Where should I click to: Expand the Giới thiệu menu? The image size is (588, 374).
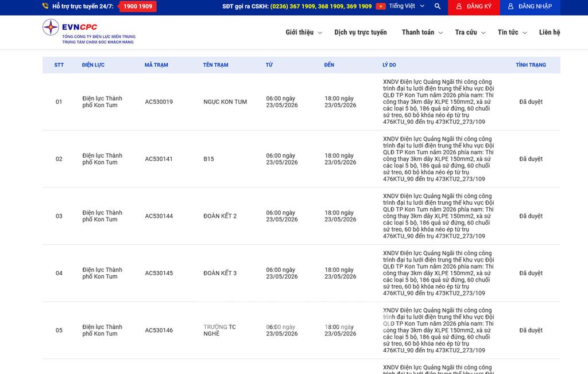(304, 32)
